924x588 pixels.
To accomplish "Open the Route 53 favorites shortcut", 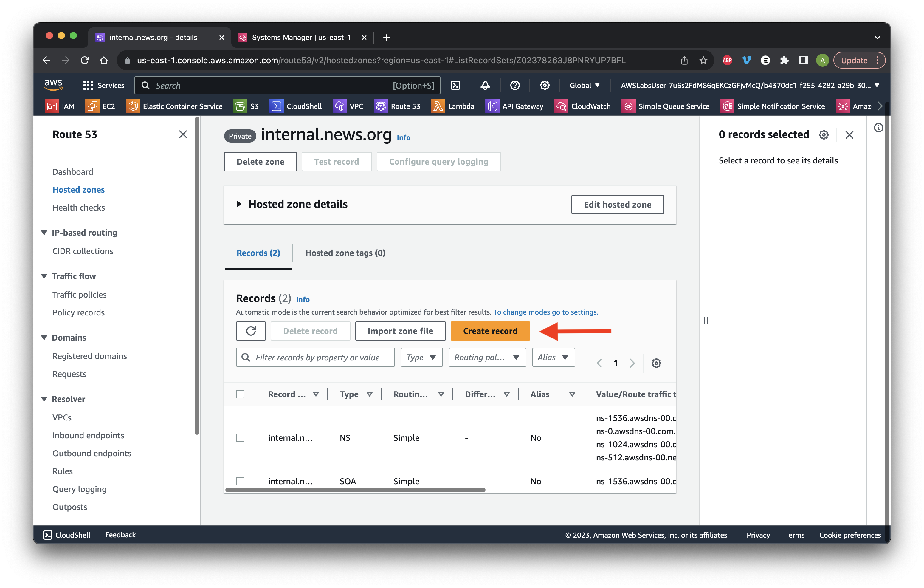I will tap(397, 106).
